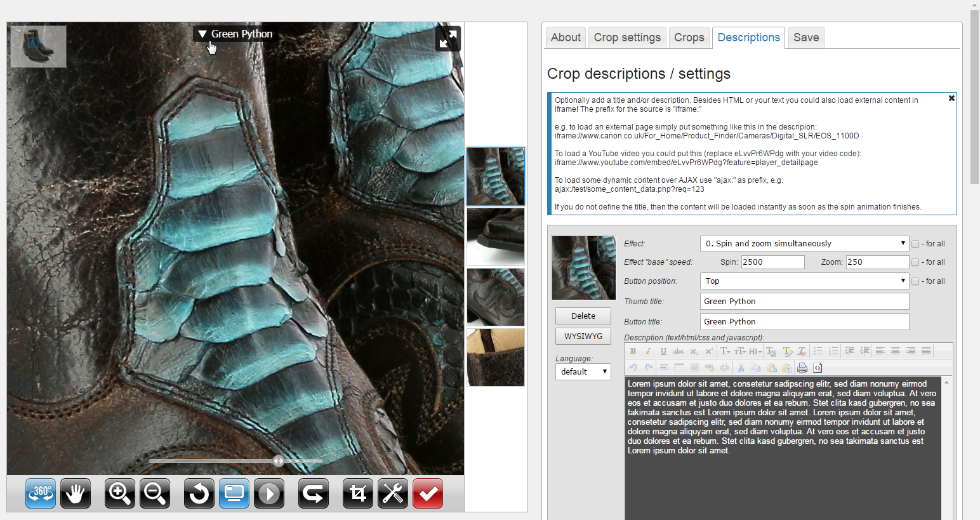Open the Effect dropdown
This screenshot has width=980, height=520.
pyautogui.click(x=804, y=244)
